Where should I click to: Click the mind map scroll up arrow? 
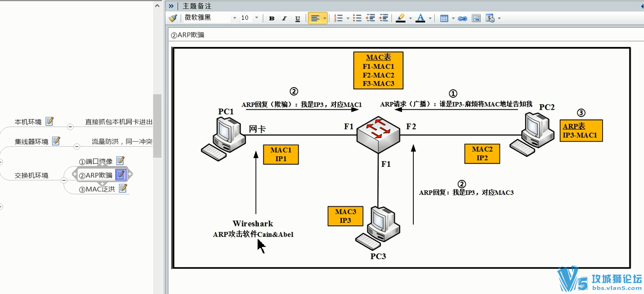[x=158, y=6]
